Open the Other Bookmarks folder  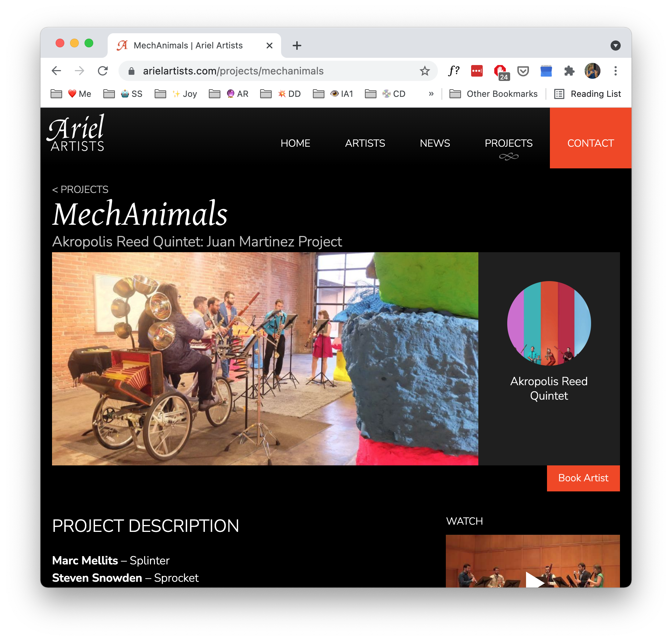point(493,94)
